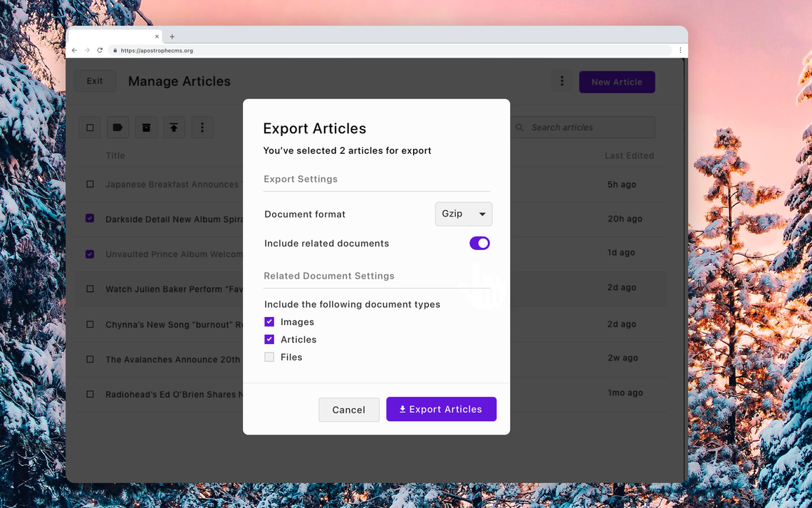Click the tag icon in toolbar
Screen dimensions: 812x508
click(118, 128)
